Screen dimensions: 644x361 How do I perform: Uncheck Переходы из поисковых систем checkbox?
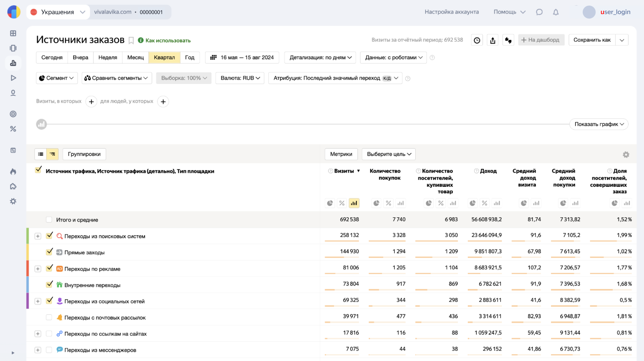[49, 236]
